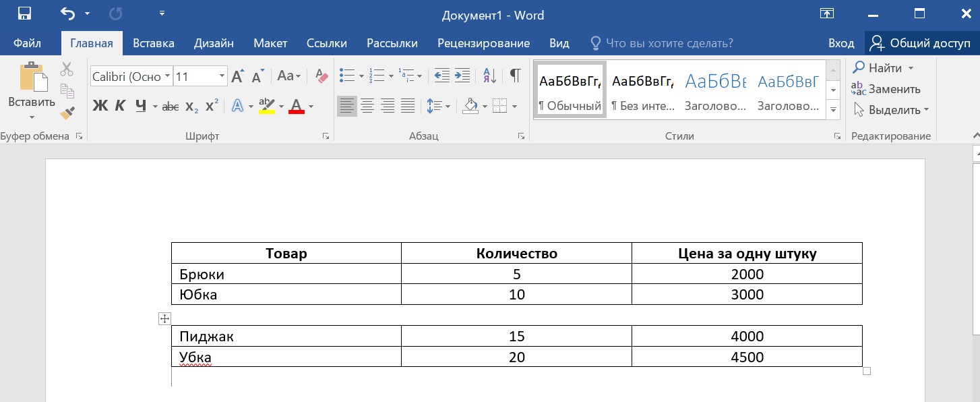Go to the Ссылки tab
The image size is (980, 402).
coord(327,43)
